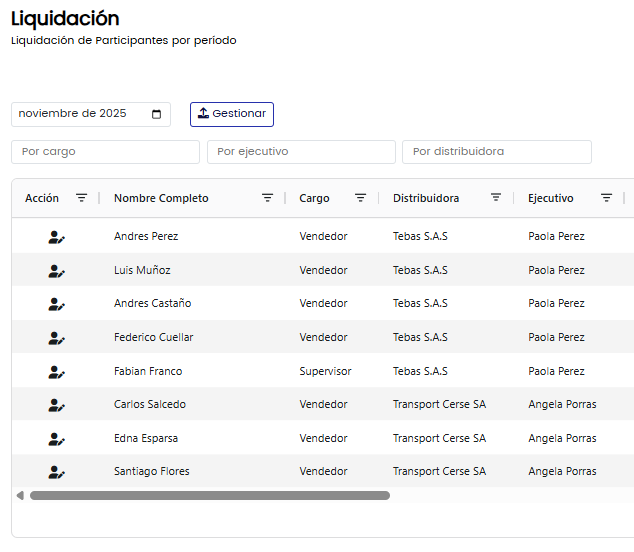Focus the Por distribuidora filter field
This screenshot has width=634, height=552.
(496, 152)
